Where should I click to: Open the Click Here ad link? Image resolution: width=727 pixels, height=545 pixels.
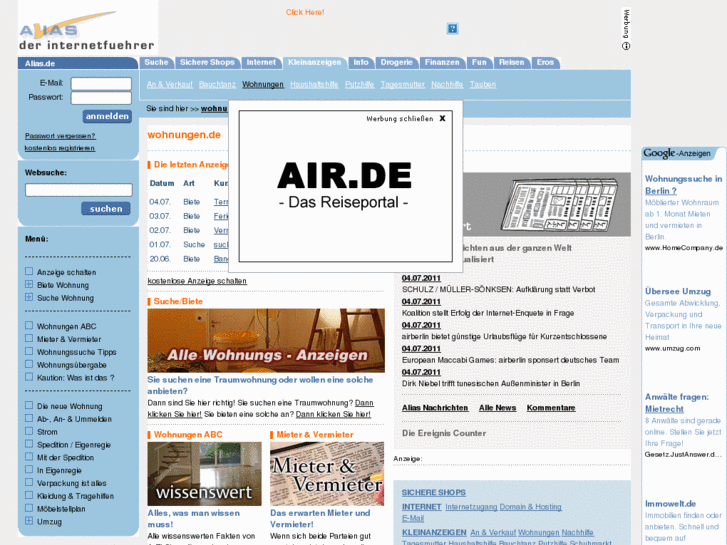coord(305,12)
